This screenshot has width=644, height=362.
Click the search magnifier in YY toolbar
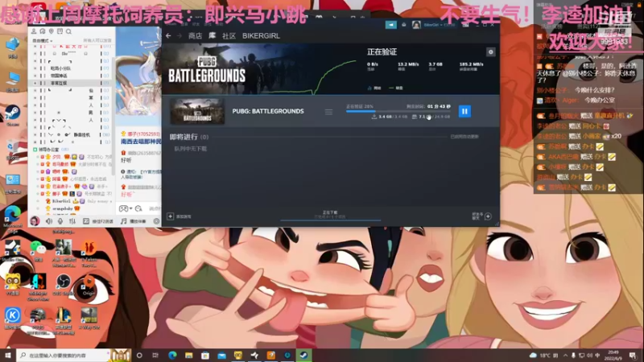point(68,31)
